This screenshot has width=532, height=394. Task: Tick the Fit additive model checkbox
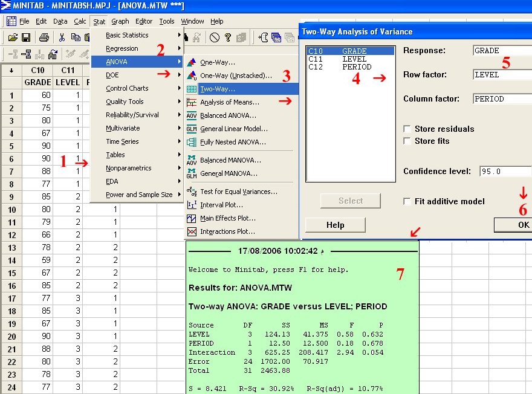(407, 201)
